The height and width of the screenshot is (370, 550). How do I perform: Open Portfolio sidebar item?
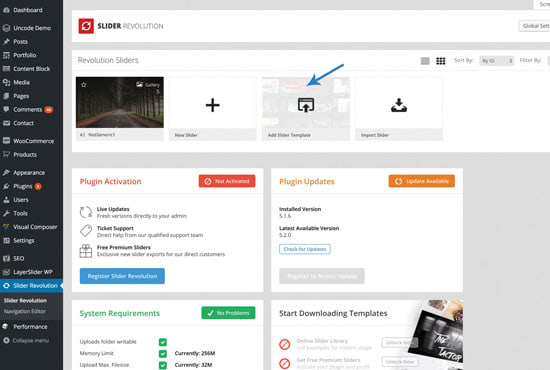coord(24,55)
